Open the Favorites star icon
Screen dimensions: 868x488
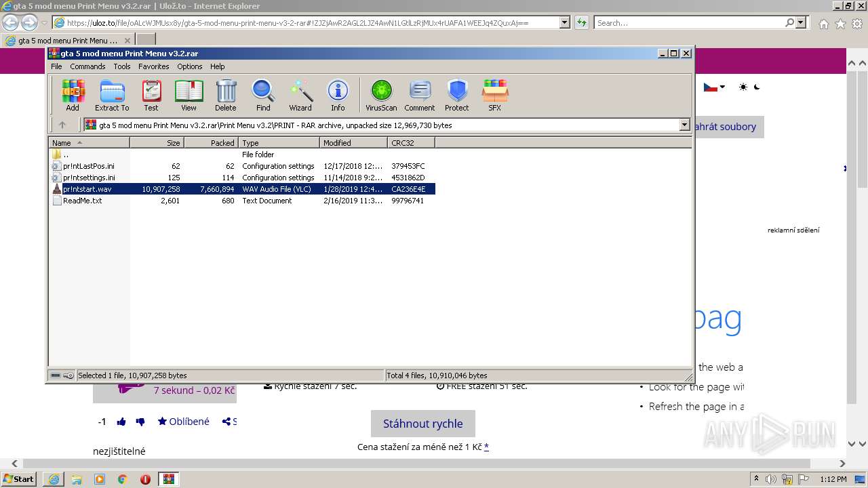(840, 24)
